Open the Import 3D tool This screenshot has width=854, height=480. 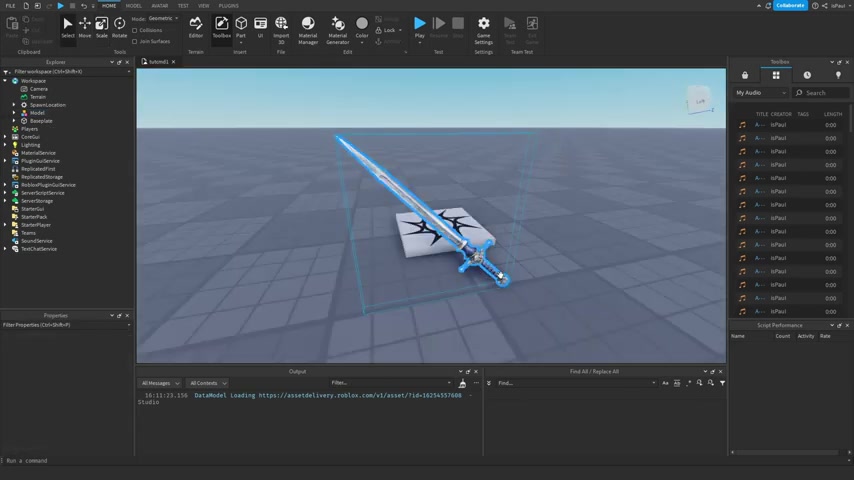(281, 31)
